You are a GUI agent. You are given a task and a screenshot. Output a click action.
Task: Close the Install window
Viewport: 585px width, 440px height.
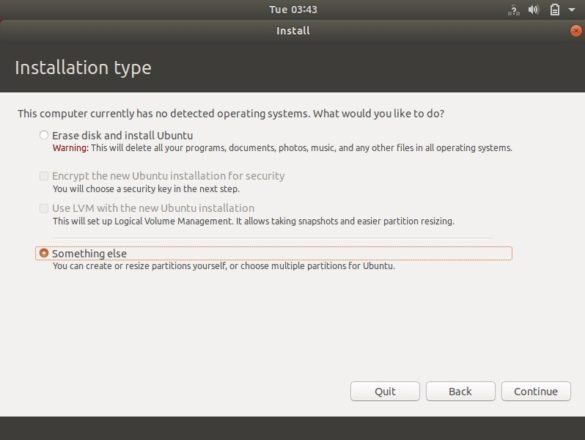pyautogui.click(x=576, y=31)
